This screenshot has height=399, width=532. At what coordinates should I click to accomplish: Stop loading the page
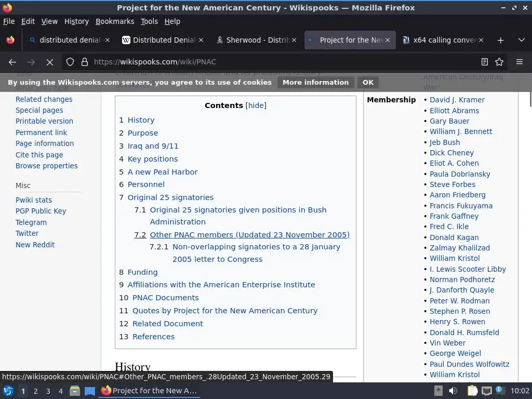tap(49, 62)
